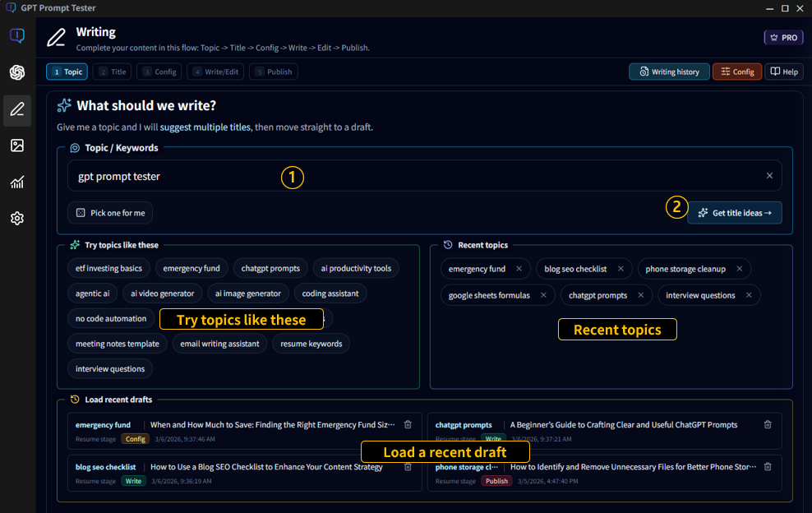Select the image generator sidebar icon

coord(17,146)
